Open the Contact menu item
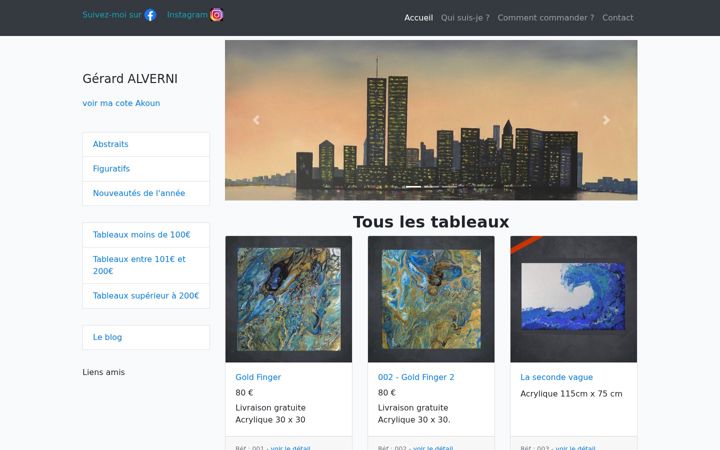The image size is (720, 450). pyautogui.click(x=618, y=18)
